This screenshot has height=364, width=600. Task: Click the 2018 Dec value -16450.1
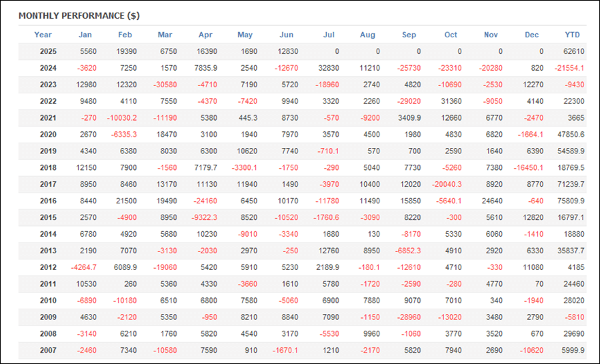point(529,167)
